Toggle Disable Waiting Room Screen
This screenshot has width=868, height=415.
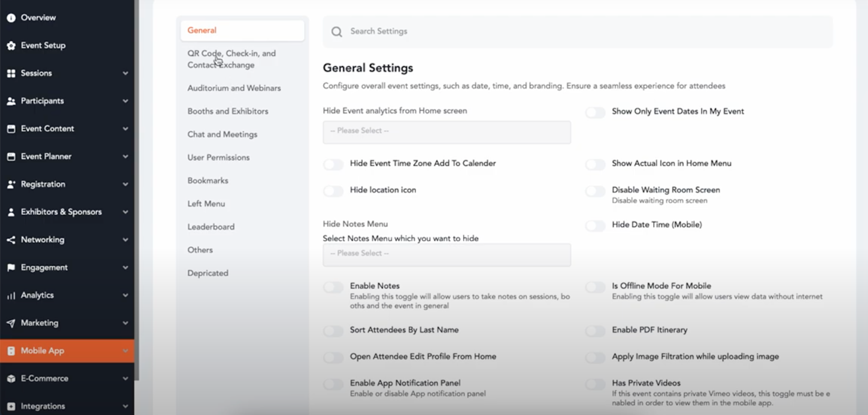pyautogui.click(x=595, y=190)
